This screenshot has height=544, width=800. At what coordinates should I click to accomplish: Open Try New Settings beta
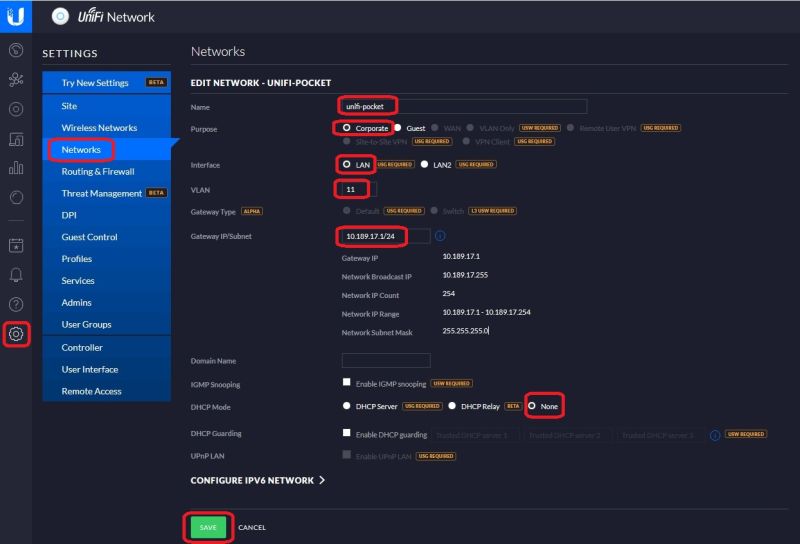107,83
